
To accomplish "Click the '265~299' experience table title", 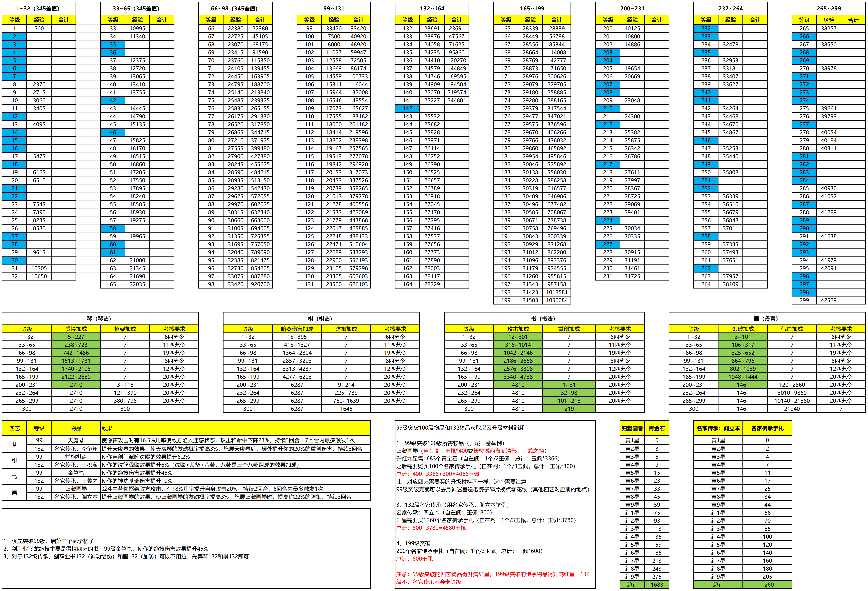I will pos(828,8).
